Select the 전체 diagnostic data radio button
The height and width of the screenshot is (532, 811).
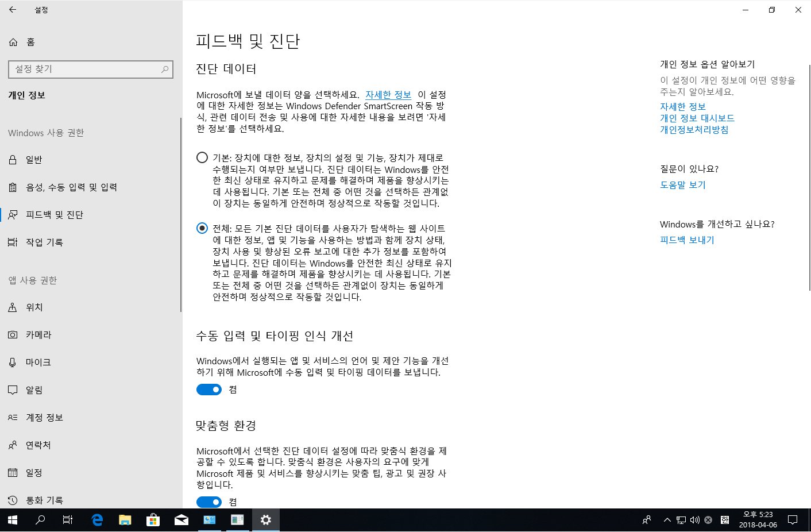tap(202, 228)
